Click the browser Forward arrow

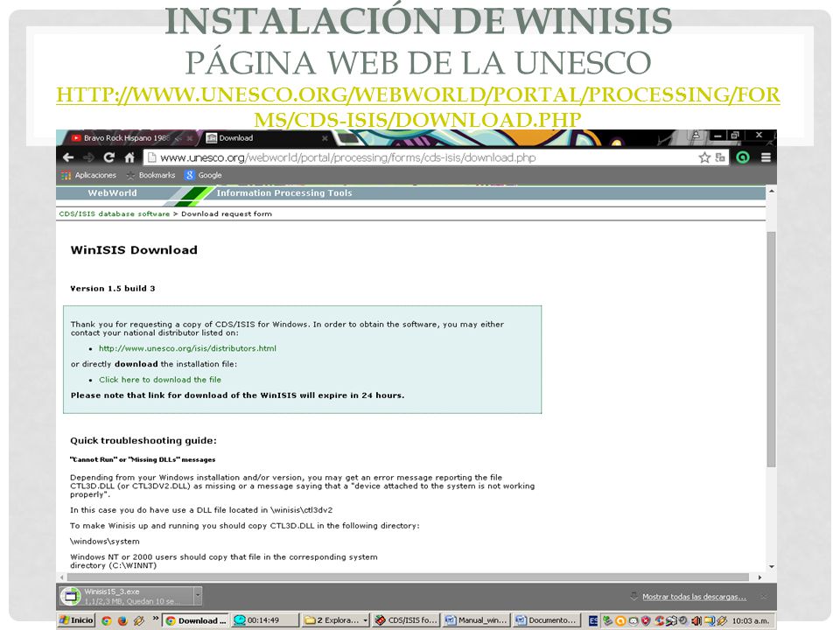click(89, 157)
